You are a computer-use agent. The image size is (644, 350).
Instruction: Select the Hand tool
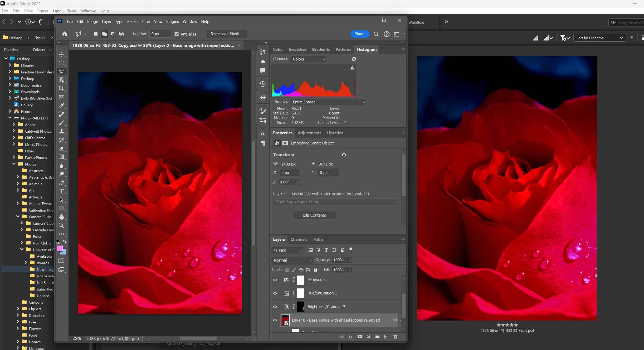pyautogui.click(x=61, y=217)
